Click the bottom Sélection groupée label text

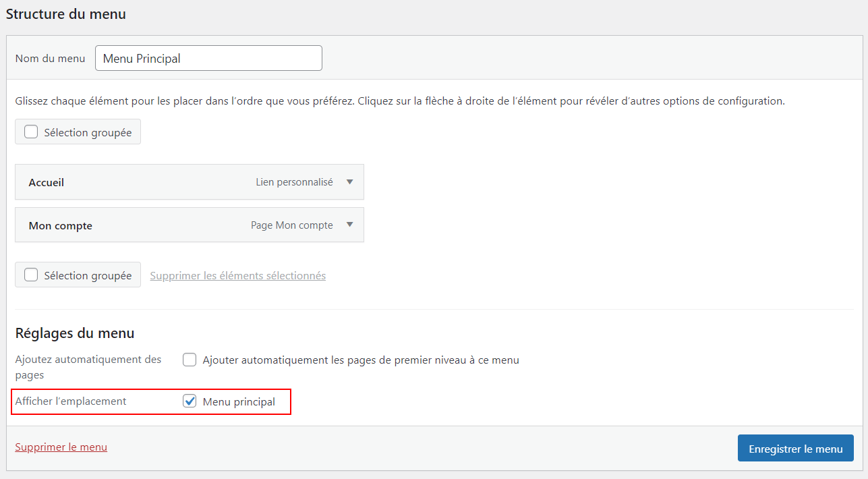pos(88,276)
